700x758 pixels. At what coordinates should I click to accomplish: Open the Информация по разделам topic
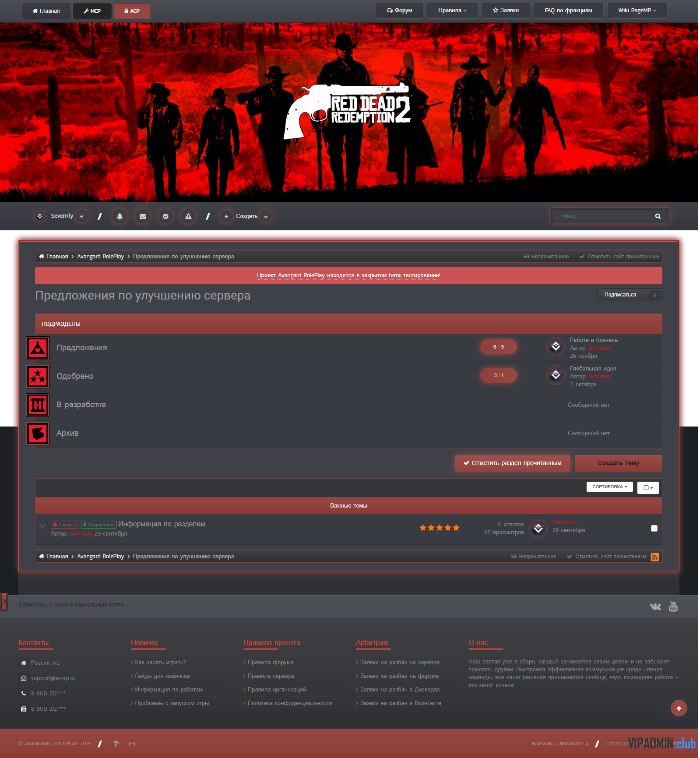(162, 524)
